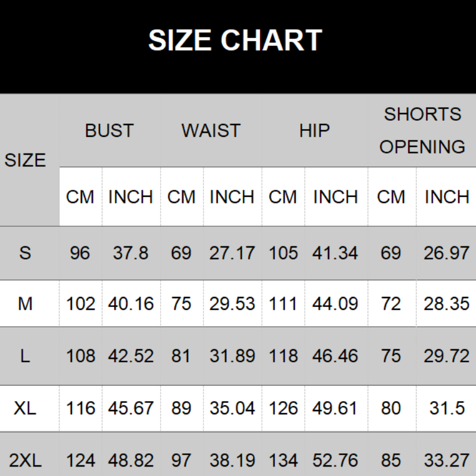Click the shorts opening value 31.5
This screenshot has width=476, height=476.
[446, 408]
